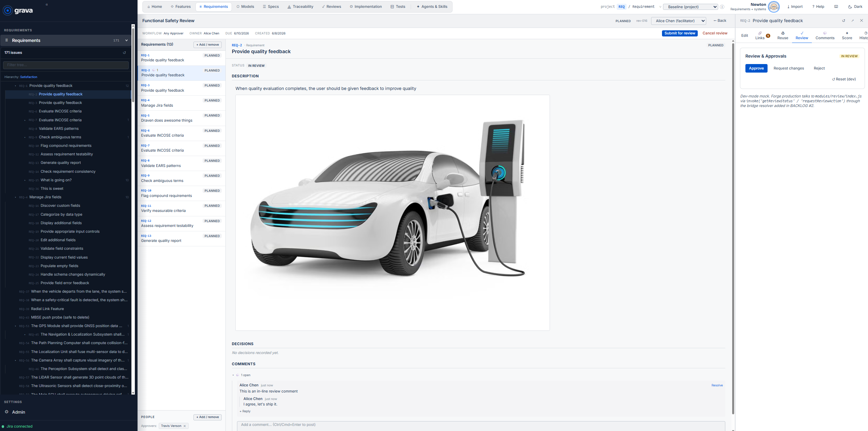Click the electric car image
Screen dimensions: 868x431
392,213
